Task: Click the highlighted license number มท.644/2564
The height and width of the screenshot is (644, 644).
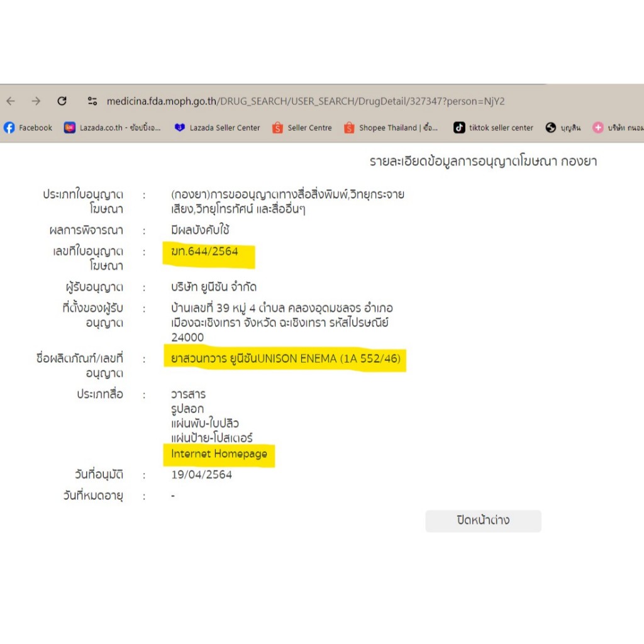Action: tap(205, 252)
